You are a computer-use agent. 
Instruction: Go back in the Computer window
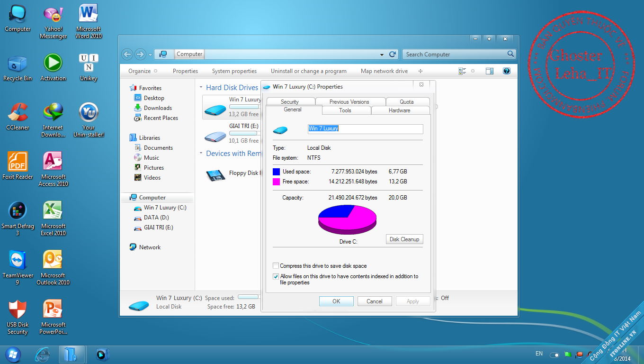(126, 54)
